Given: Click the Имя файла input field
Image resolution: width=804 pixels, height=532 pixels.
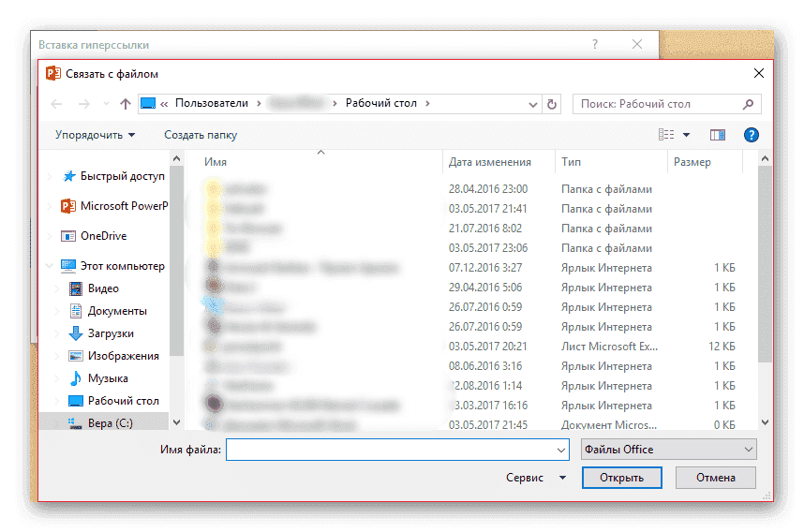Looking at the screenshot, I should coord(396,450).
